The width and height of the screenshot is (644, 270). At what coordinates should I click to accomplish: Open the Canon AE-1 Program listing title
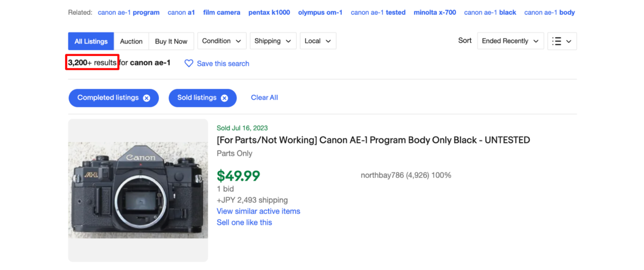pos(373,140)
